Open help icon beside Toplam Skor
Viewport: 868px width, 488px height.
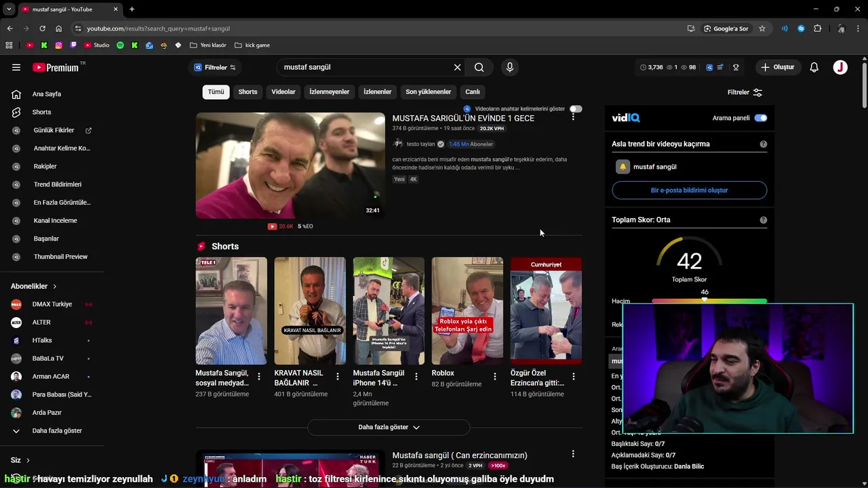click(x=764, y=220)
